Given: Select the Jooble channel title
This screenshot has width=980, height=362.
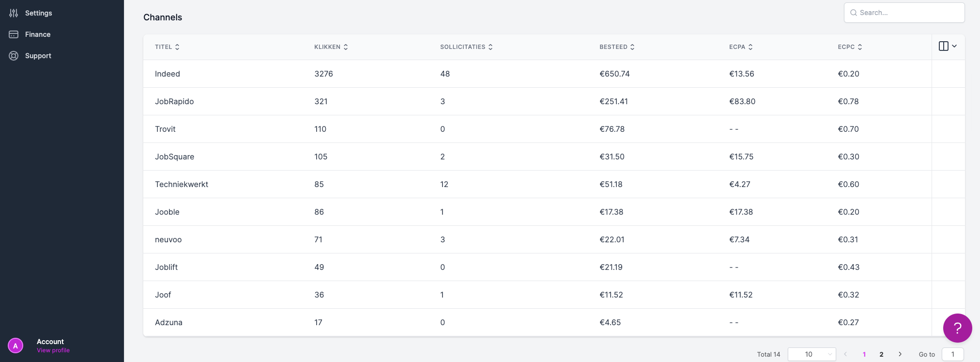Looking at the screenshot, I should pos(167,212).
